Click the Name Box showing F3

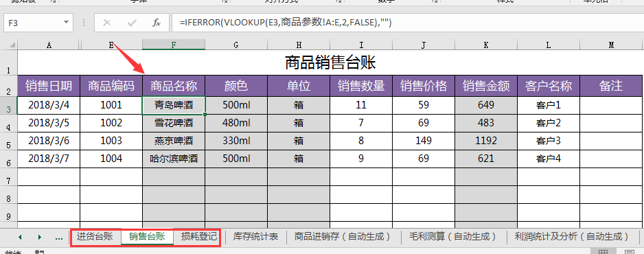pos(38,23)
